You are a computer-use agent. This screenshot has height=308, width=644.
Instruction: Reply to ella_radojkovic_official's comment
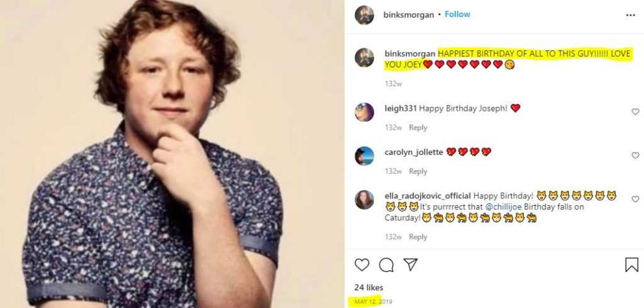point(418,237)
